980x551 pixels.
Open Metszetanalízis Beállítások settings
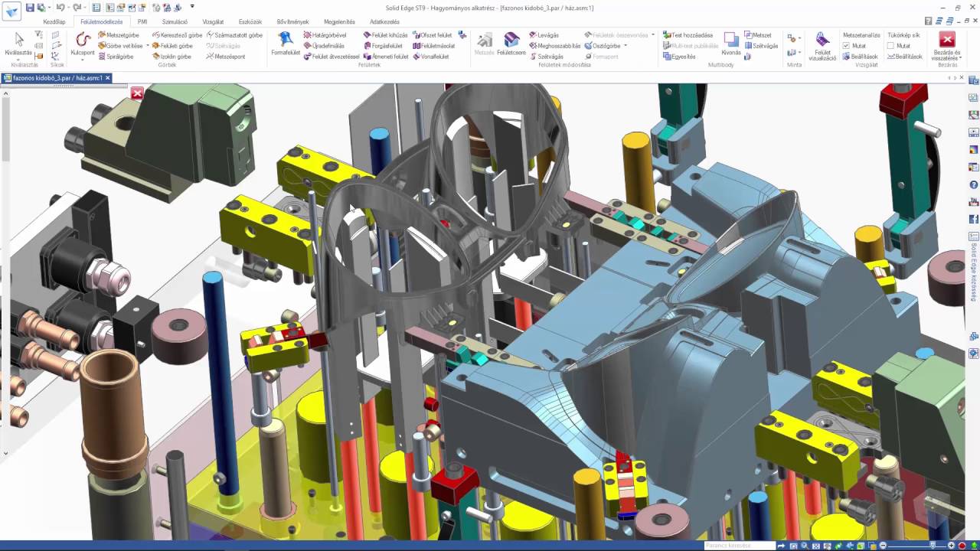861,57
